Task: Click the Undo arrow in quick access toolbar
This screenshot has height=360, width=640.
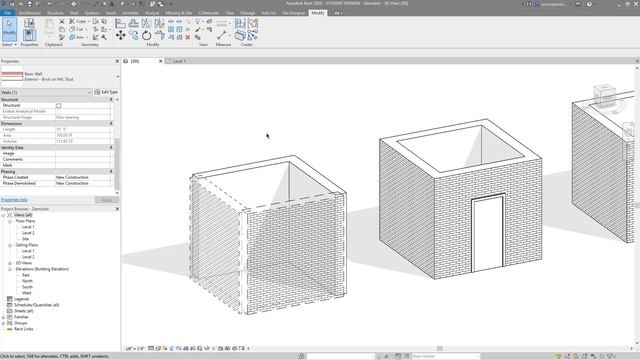Action: (49, 4)
